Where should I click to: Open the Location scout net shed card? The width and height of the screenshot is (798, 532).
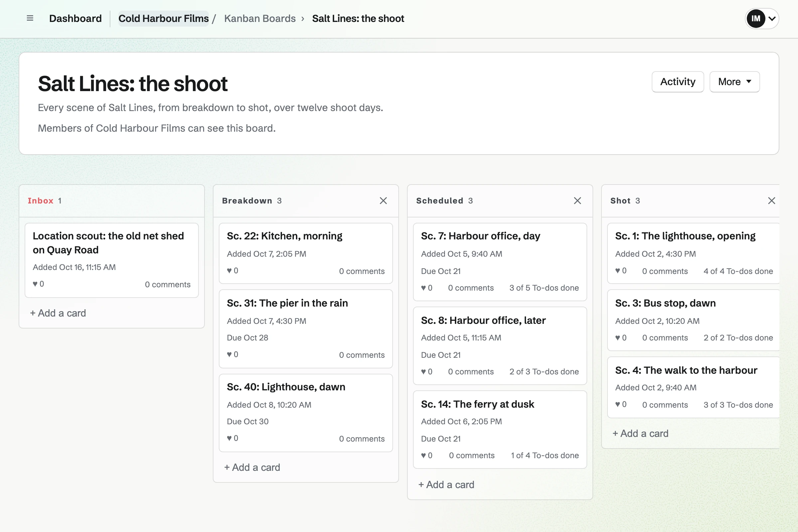(108, 243)
